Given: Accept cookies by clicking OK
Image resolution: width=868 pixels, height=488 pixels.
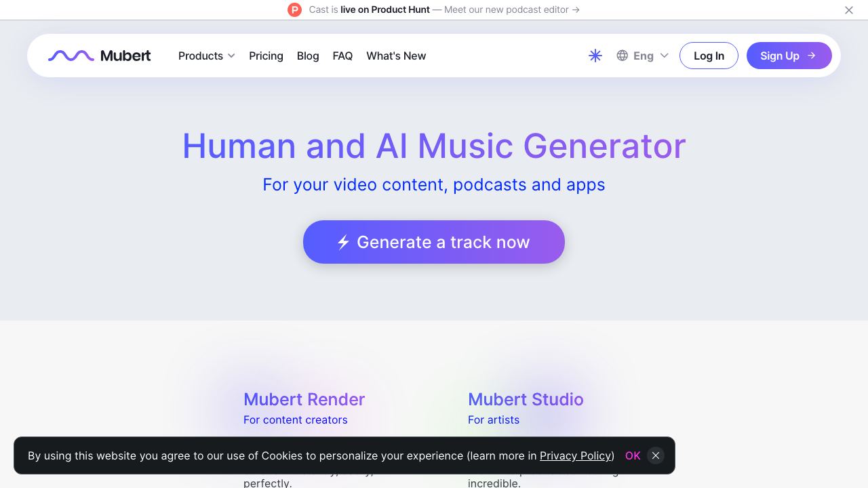Looking at the screenshot, I should click(x=633, y=455).
